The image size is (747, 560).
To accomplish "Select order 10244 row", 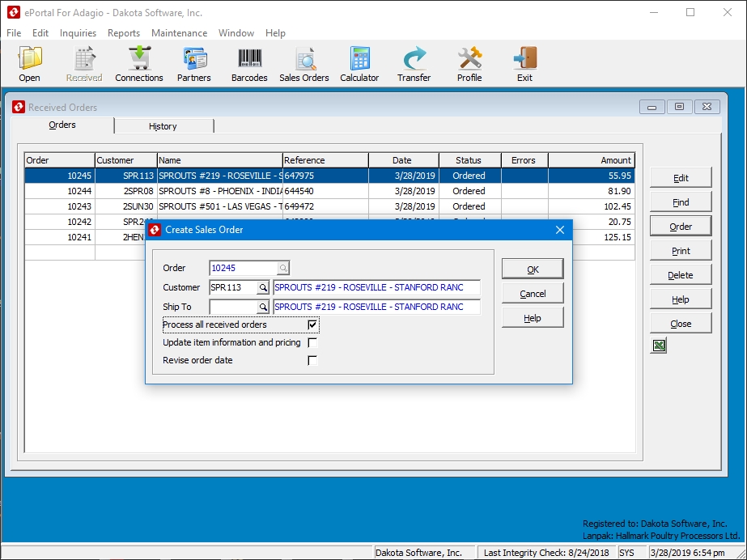I will pos(329,191).
